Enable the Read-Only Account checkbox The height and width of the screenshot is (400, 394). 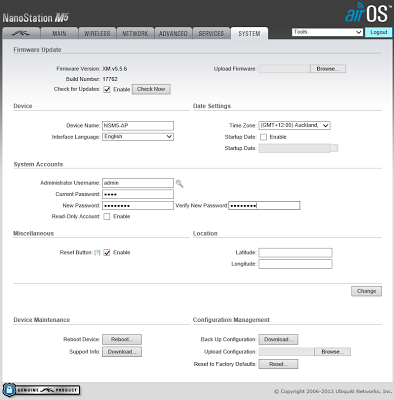(107, 217)
